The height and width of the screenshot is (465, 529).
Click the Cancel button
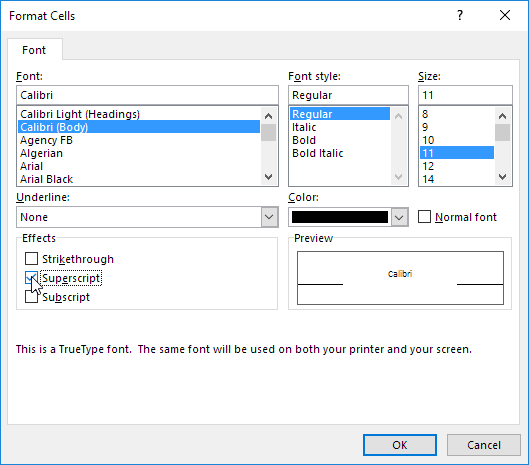pos(484,445)
